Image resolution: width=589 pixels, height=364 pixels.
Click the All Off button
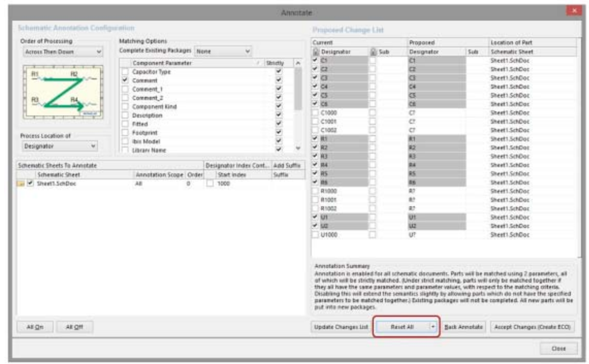tap(74, 327)
